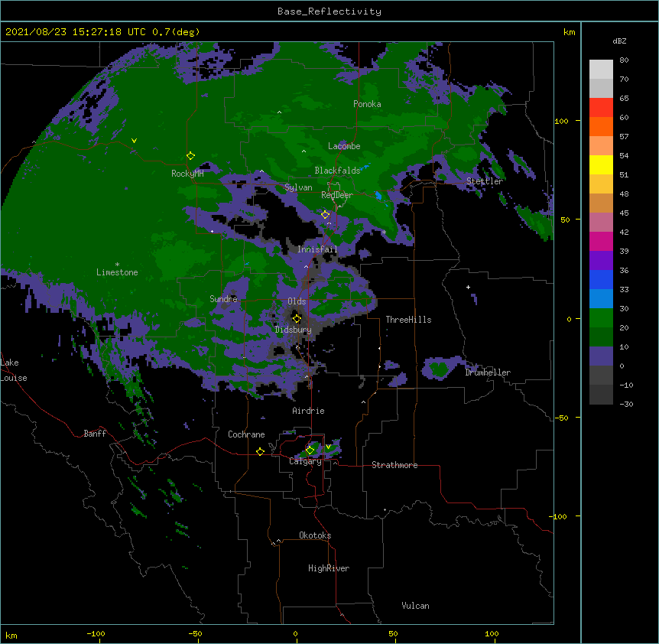This screenshot has height=644, width=659.
Task: Select the yellow diamond marker below Cochrane
Action: point(260,451)
